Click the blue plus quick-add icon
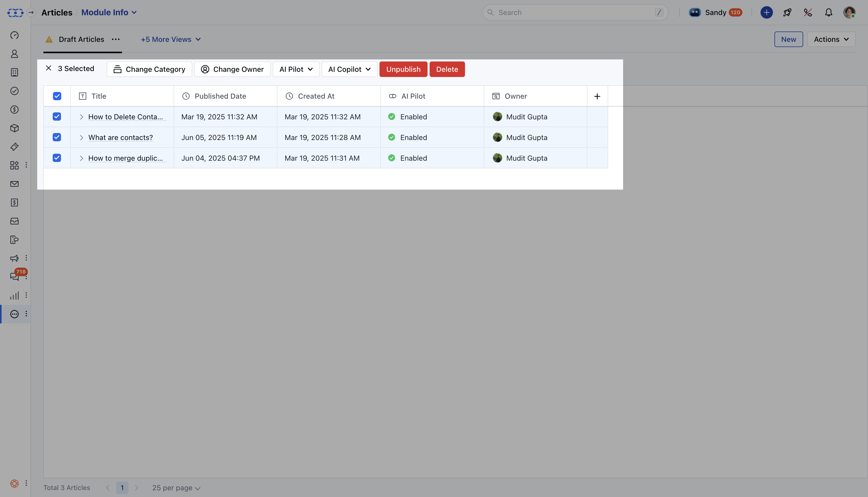The image size is (868, 497). (766, 13)
